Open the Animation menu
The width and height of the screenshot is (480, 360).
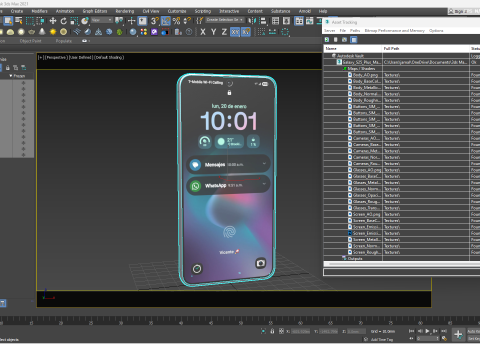tap(65, 11)
